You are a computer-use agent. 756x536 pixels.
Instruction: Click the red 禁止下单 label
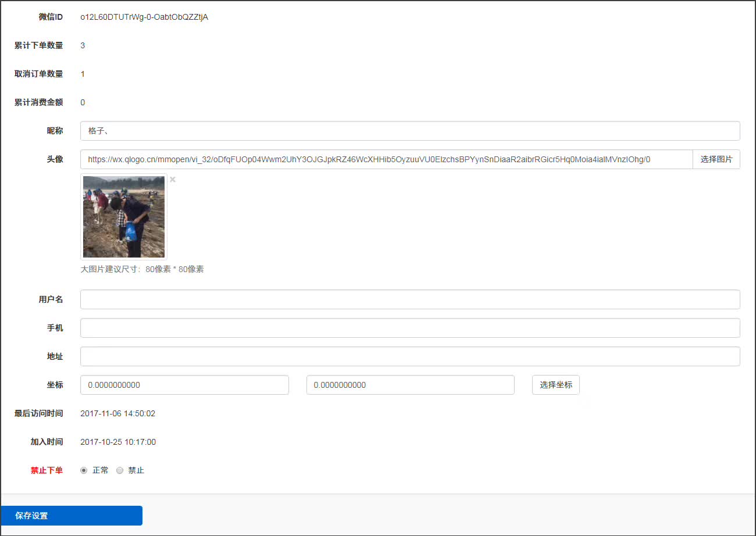coord(47,470)
